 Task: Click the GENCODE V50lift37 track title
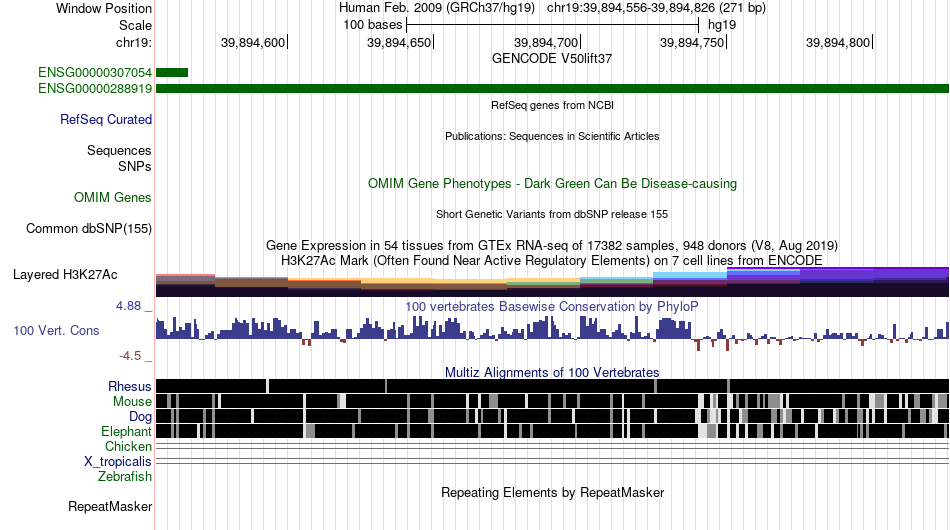pos(552,59)
